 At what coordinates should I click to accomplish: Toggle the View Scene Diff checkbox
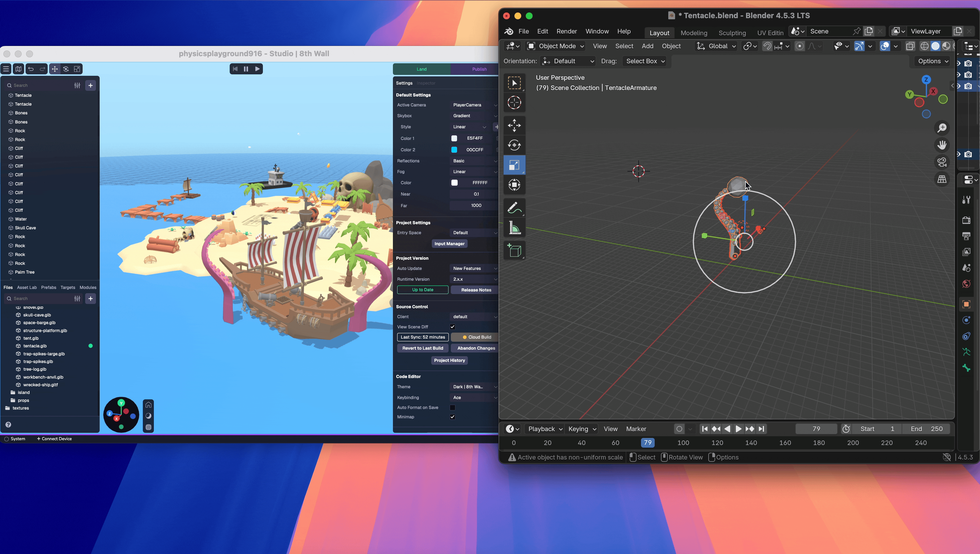tap(453, 327)
